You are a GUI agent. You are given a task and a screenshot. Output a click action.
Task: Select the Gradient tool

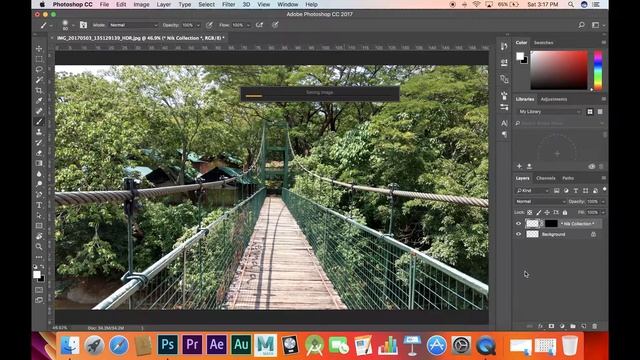click(x=39, y=163)
